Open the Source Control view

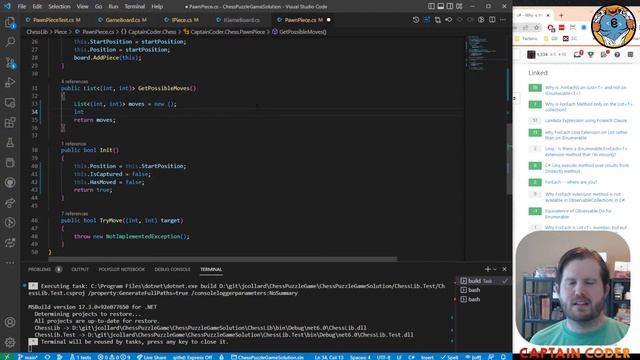tap(10, 62)
